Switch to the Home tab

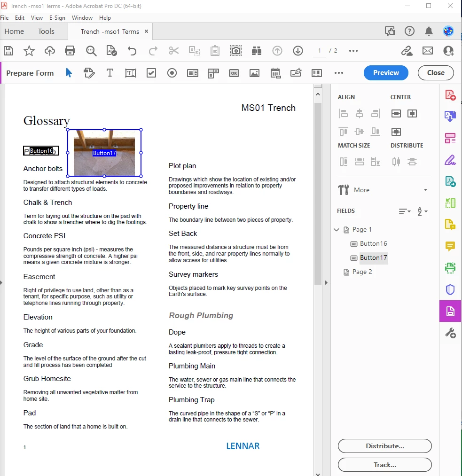click(x=14, y=31)
